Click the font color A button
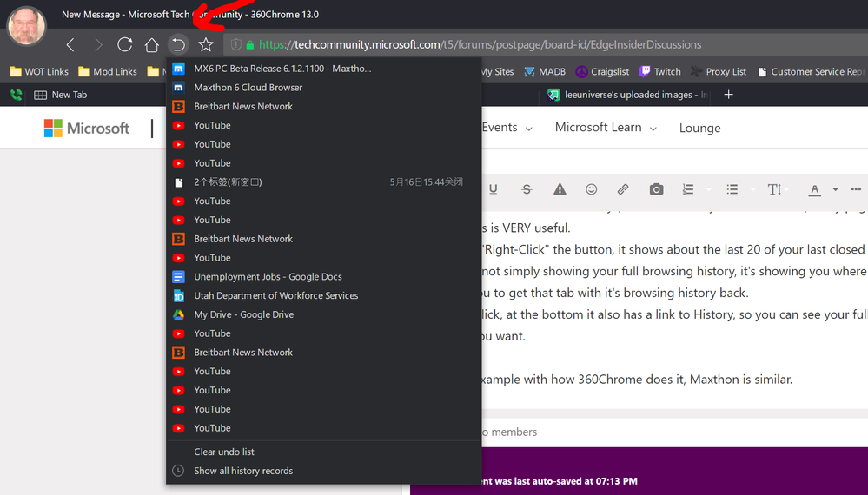The image size is (868, 495). click(x=814, y=189)
